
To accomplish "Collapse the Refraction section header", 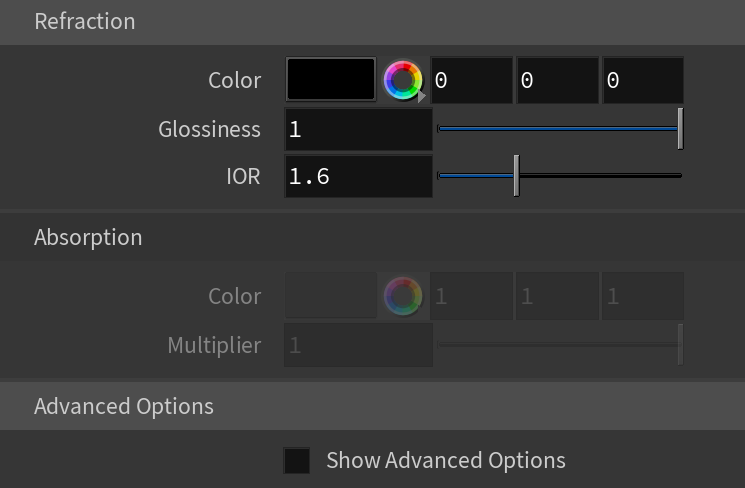I will tap(372, 22).
